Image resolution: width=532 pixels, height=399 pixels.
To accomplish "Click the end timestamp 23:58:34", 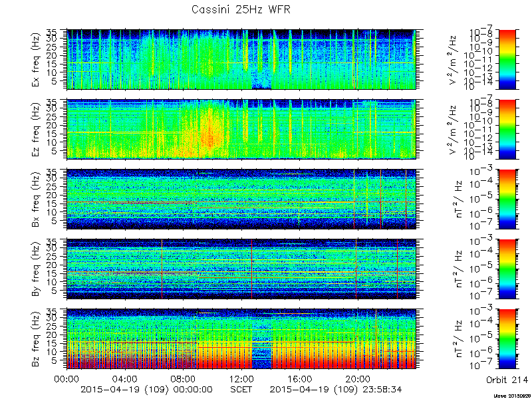I will 381,389.
